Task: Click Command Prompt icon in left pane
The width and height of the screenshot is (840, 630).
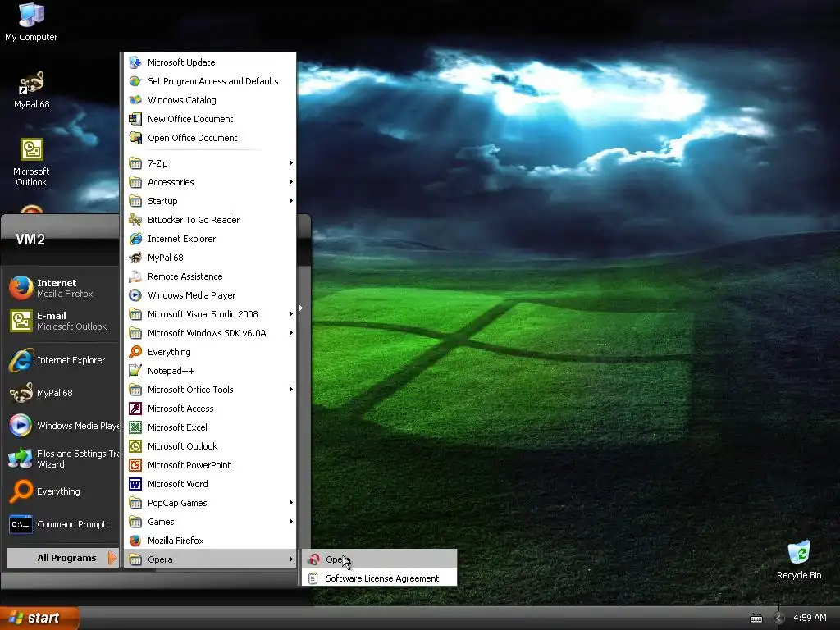Action: pyautogui.click(x=21, y=524)
